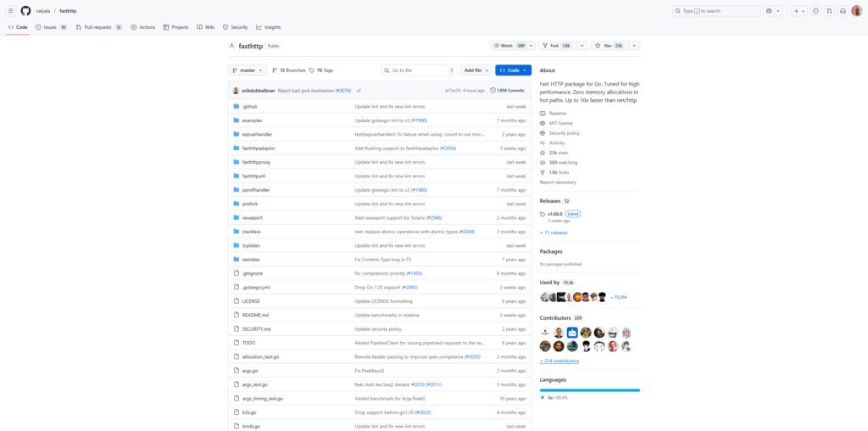Open the hamburger navigation menu
This screenshot has height=431, width=868.
(10, 11)
